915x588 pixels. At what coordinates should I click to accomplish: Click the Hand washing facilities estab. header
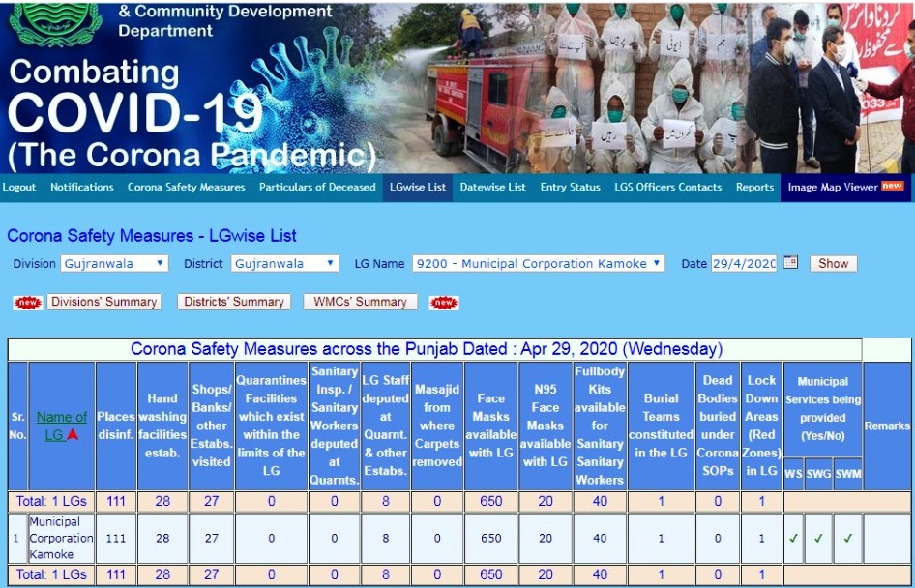[162, 426]
